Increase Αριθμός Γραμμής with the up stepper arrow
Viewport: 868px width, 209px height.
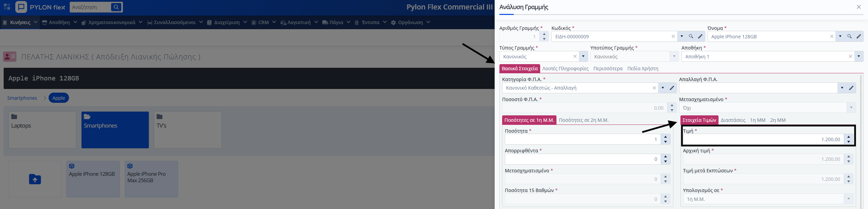[x=544, y=34]
